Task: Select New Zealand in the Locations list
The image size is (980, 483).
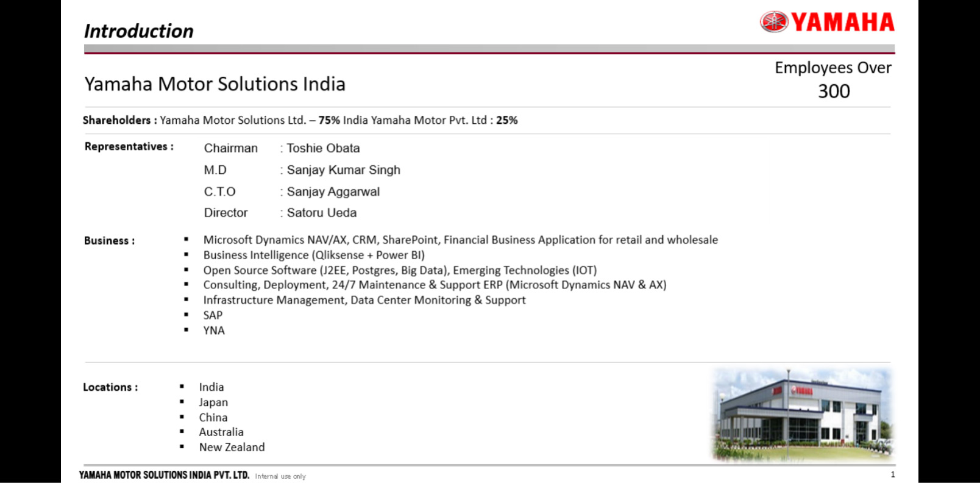Action: tap(232, 447)
